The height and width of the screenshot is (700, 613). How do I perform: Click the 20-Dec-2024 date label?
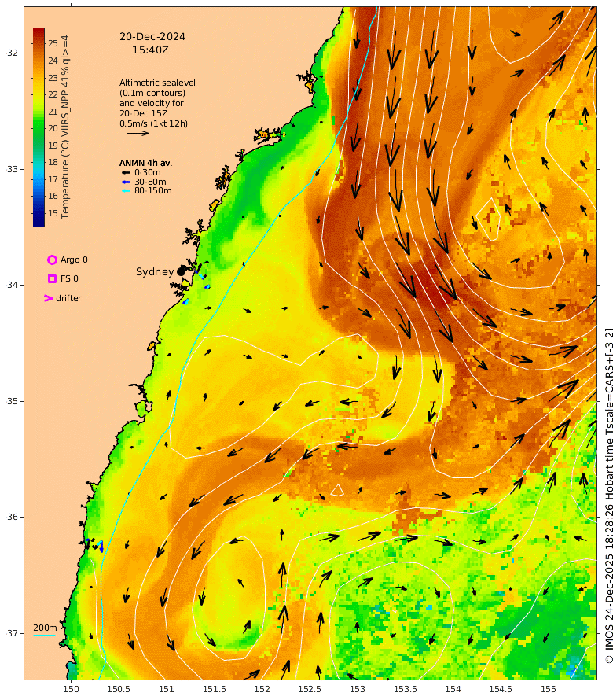(152, 37)
